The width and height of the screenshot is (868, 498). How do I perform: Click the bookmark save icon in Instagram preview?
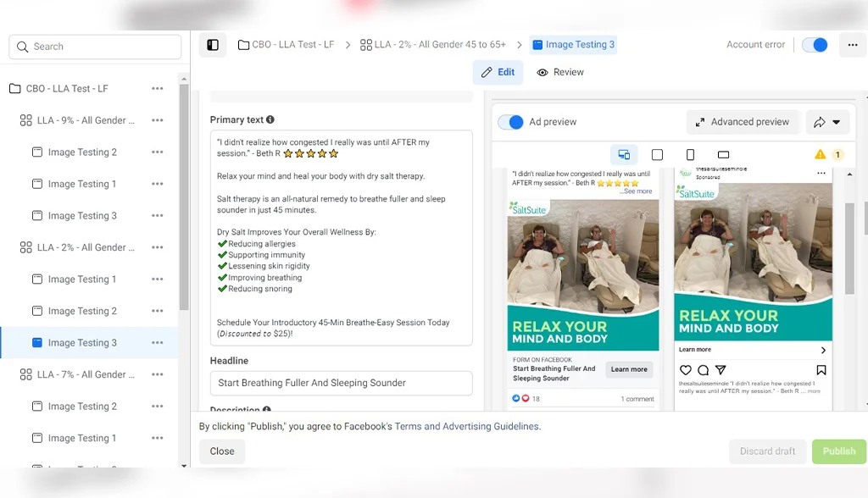click(x=821, y=370)
